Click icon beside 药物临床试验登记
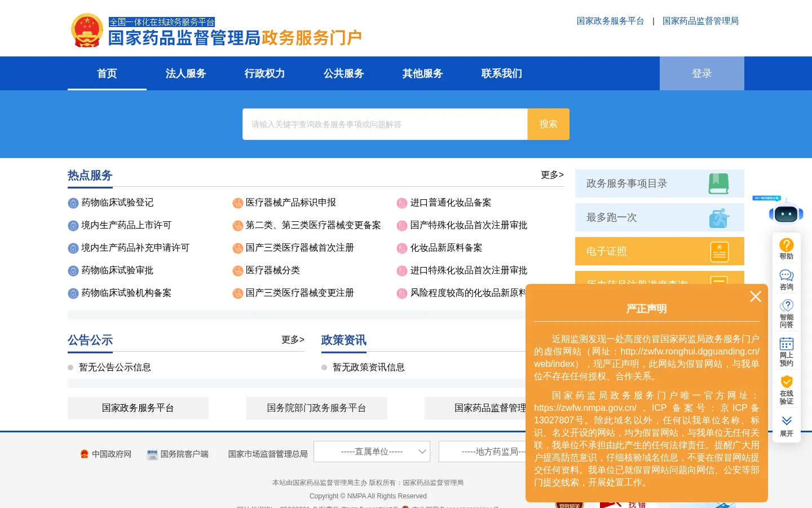Viewport: 812px width, 508px height. 73,203
